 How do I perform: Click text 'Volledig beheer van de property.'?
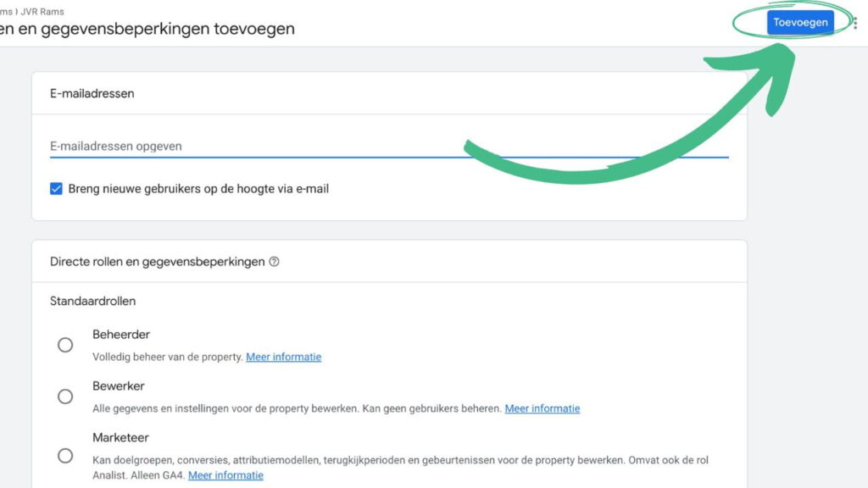[x=168, y=357]
